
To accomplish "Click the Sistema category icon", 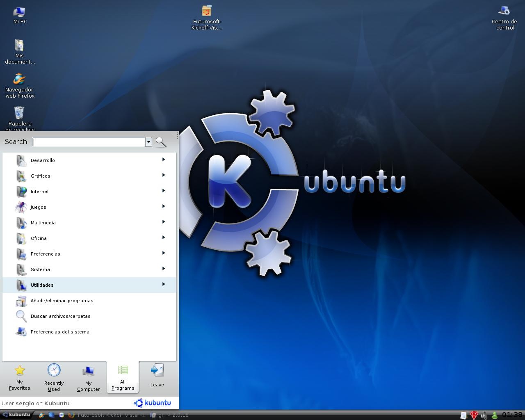I will (x=21, y=269).
